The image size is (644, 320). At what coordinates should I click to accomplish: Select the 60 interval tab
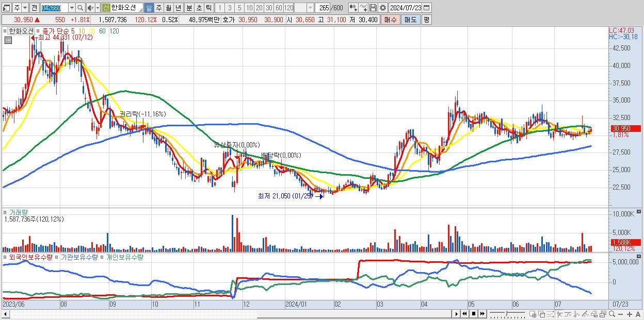coord(279,8)
